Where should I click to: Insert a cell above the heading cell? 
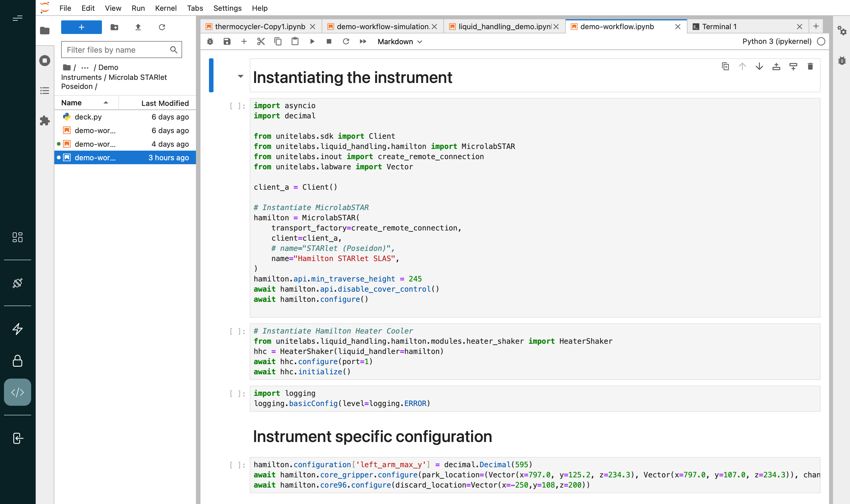(x=776, y=66)
